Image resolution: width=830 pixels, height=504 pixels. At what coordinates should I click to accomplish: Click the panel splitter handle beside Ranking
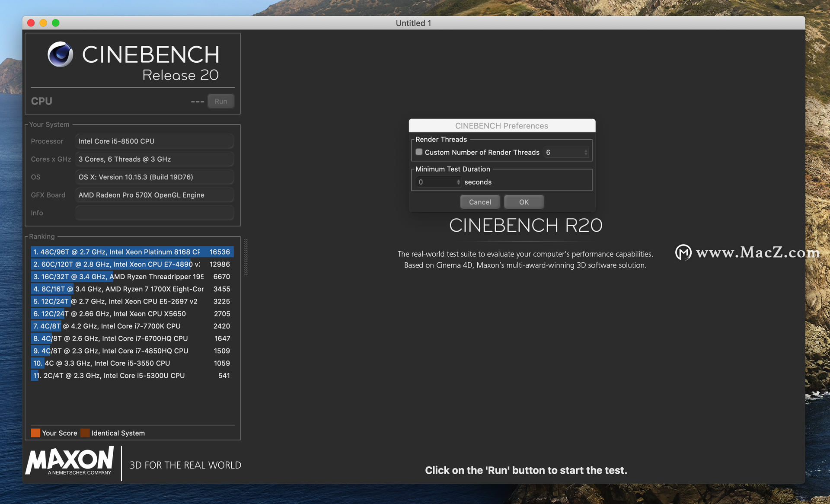[x=246, y=257]
